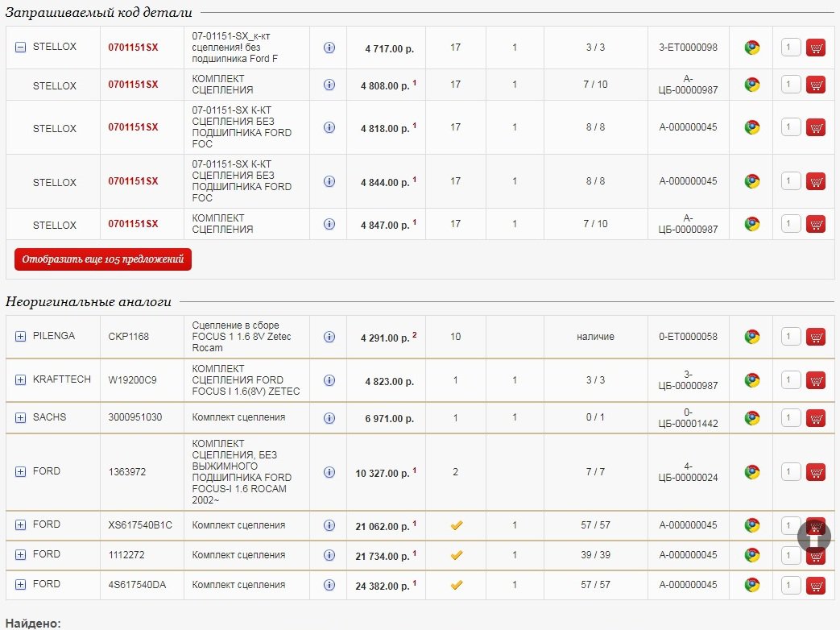Show info for FORD XS617540B1C row
Viewport: 840px width, 630px height.
[x=329, y=525]
